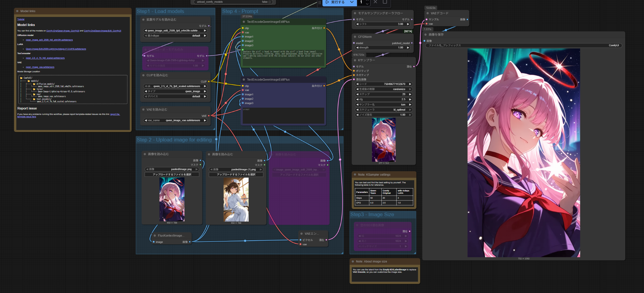Click the right arrow on the ステップ field
Screen dimensions: 644x293
(410, 94)
